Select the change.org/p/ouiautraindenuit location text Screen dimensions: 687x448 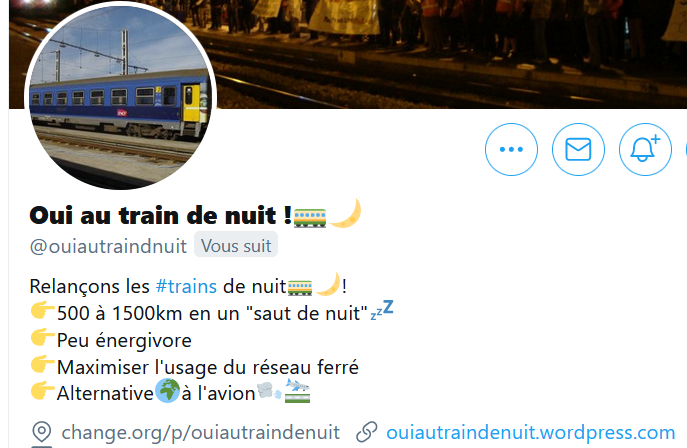click(201, 433)
